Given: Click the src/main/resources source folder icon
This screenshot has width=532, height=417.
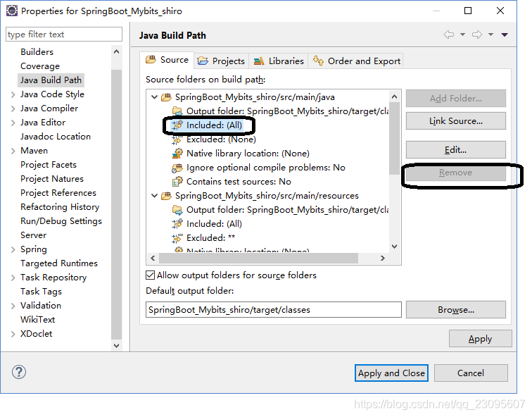Looking at the screenshot, I should [166, 196].
